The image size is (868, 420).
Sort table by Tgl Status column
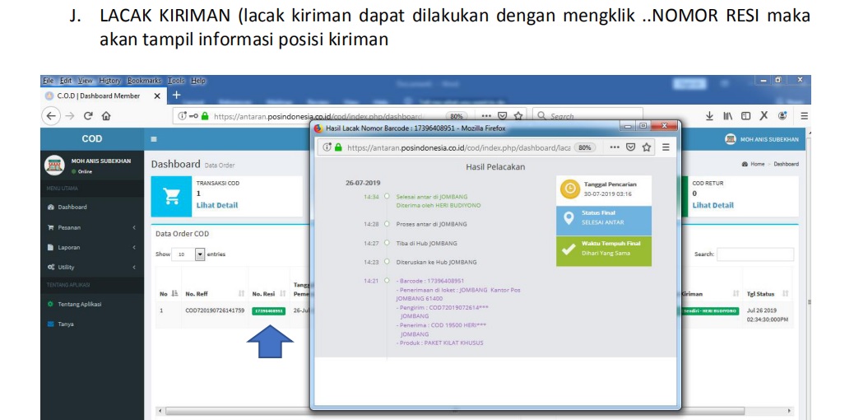[x=766, y=294]
